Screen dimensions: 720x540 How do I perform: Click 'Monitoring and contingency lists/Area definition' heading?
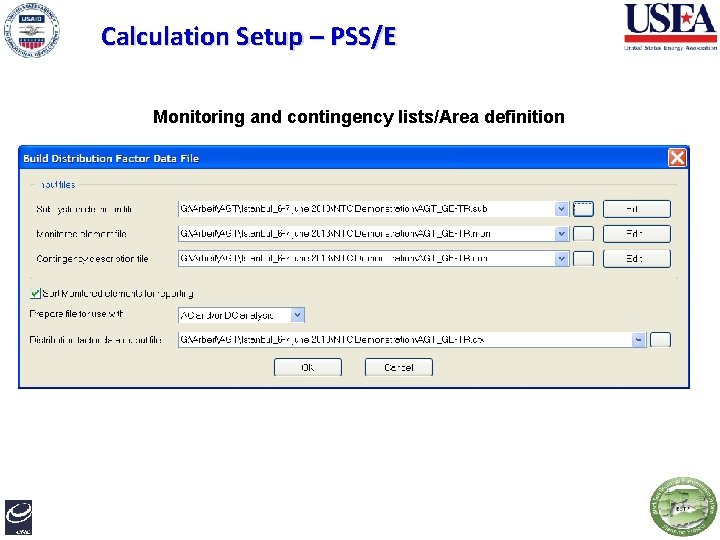(x=359, y=117)
